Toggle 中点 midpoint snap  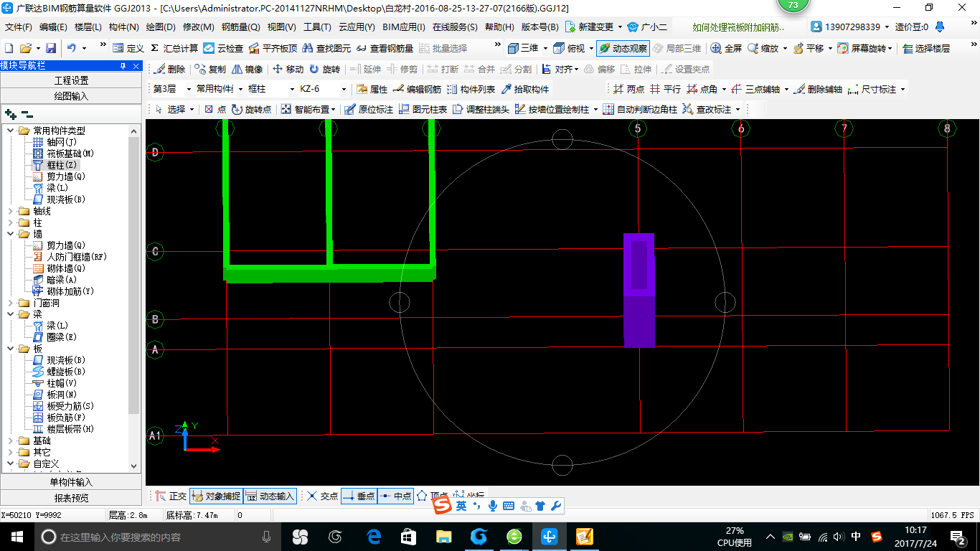coord(395,496)
